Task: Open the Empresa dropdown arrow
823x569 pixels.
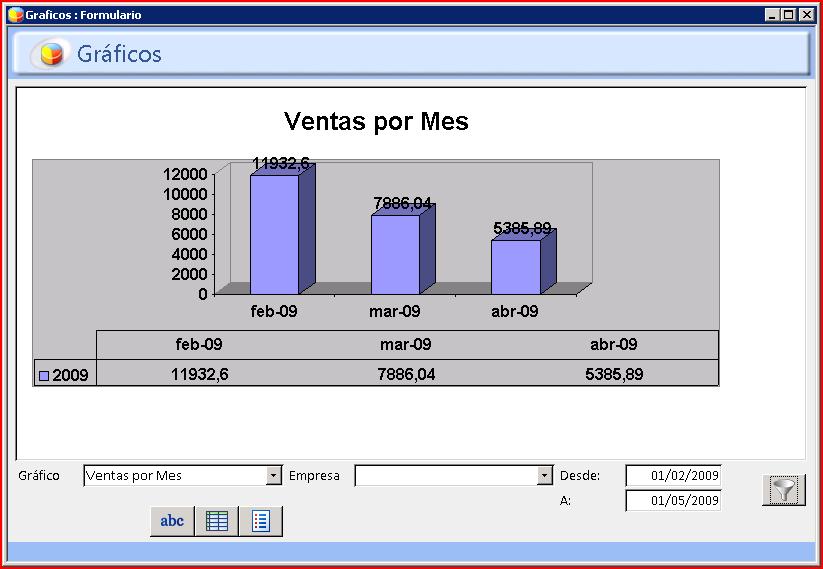Action: tap(545, 476)
